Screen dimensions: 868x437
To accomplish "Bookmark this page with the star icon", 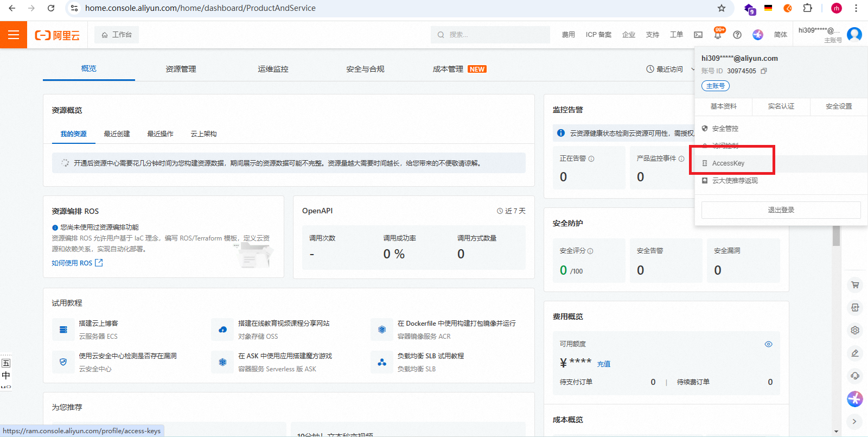I will coord(722,8).
